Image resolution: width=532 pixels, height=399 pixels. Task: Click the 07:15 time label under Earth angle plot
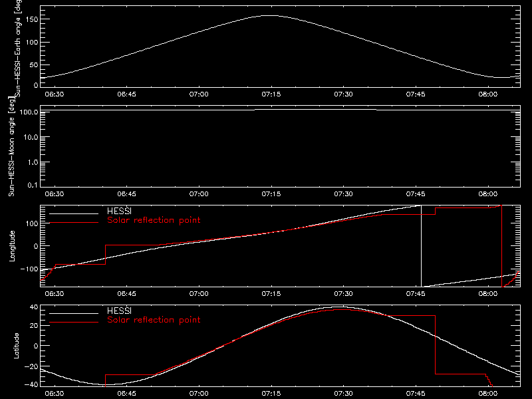271,94
